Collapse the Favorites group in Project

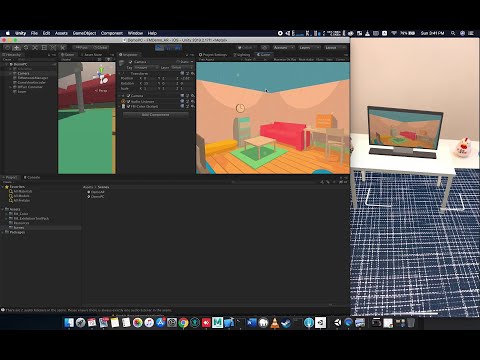(x=3, y=187)
